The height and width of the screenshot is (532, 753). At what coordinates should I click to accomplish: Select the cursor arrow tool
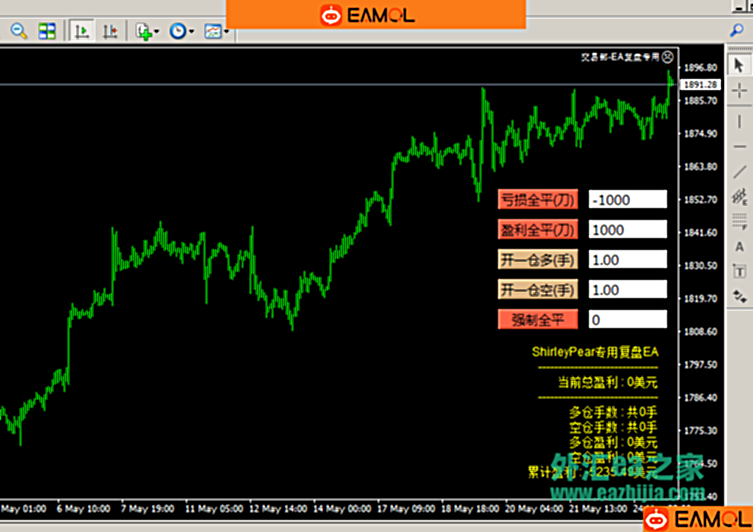pyautogui.click(x=740, y=65)
